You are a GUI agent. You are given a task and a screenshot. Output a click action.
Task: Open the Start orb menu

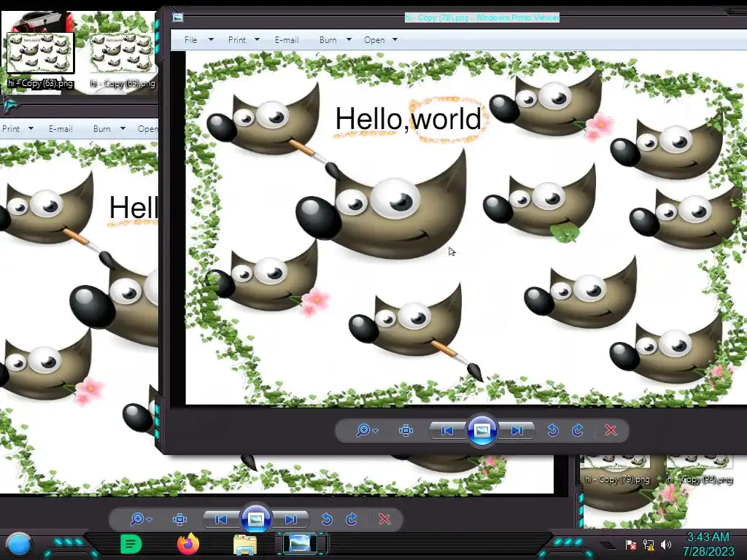[x=18, y=544]
